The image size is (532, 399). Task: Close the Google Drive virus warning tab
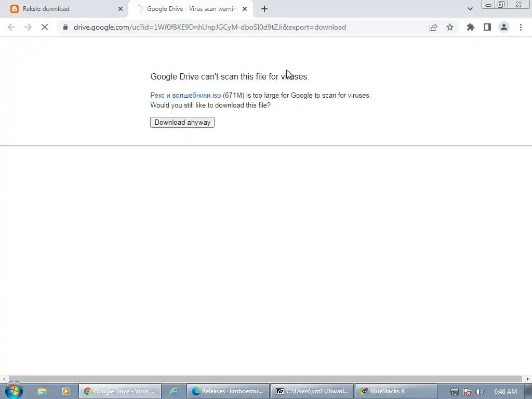coord(245,9)
